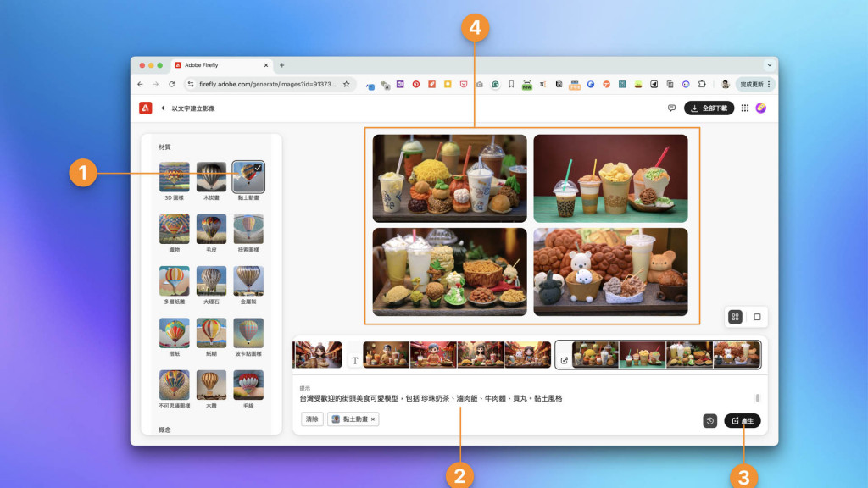
Task: Switch to grid view of results
Action: pos(735,317)
